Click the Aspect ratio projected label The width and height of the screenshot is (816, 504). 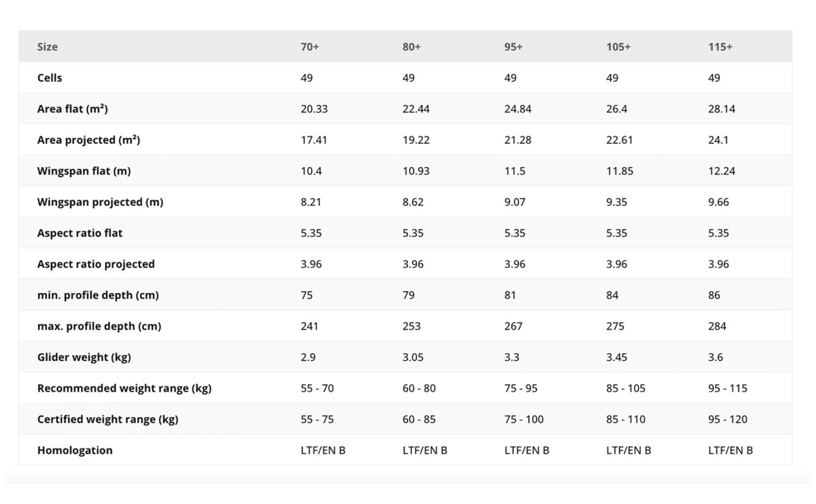pos(96,264)
